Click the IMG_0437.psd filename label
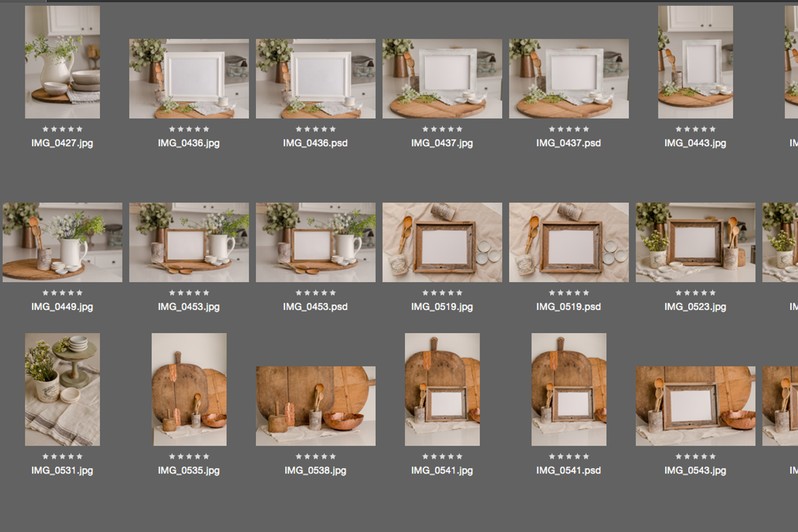Viewport: 798px width, 532px height. click(569, 143)
